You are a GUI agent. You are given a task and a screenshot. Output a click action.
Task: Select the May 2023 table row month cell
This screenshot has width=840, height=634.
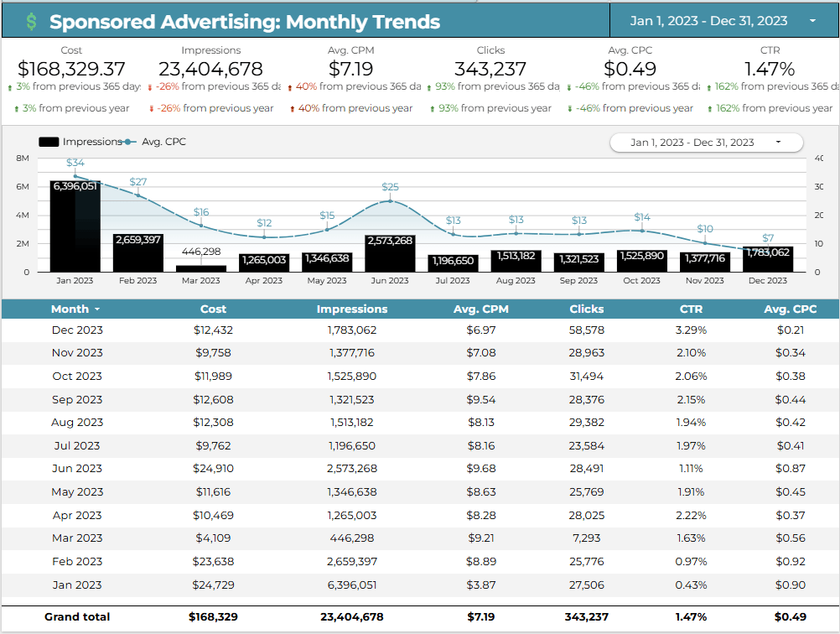click(77, 492)
